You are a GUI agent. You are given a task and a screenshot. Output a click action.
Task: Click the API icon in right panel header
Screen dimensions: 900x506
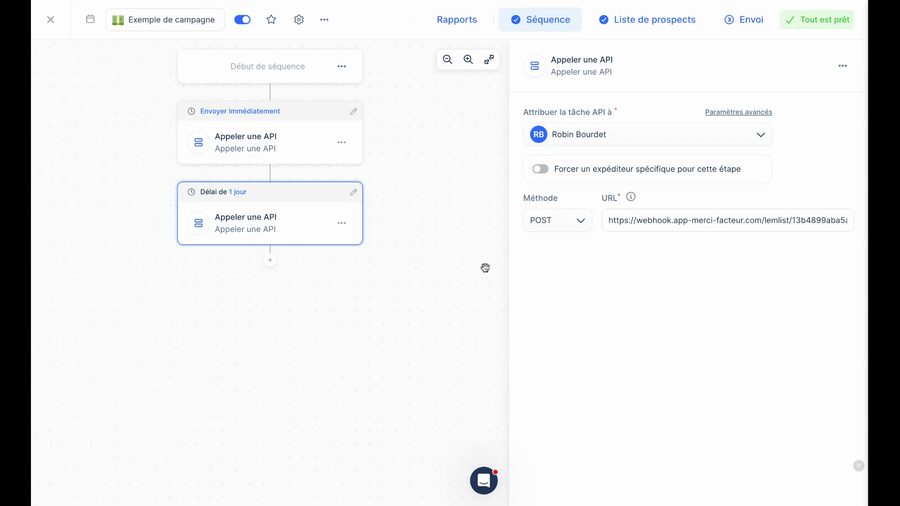(x=534, y=66)
